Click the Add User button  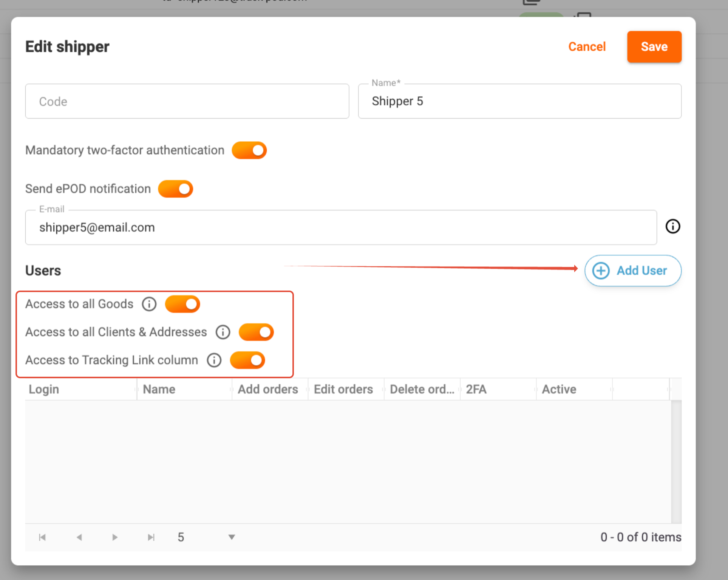[633, 271]
